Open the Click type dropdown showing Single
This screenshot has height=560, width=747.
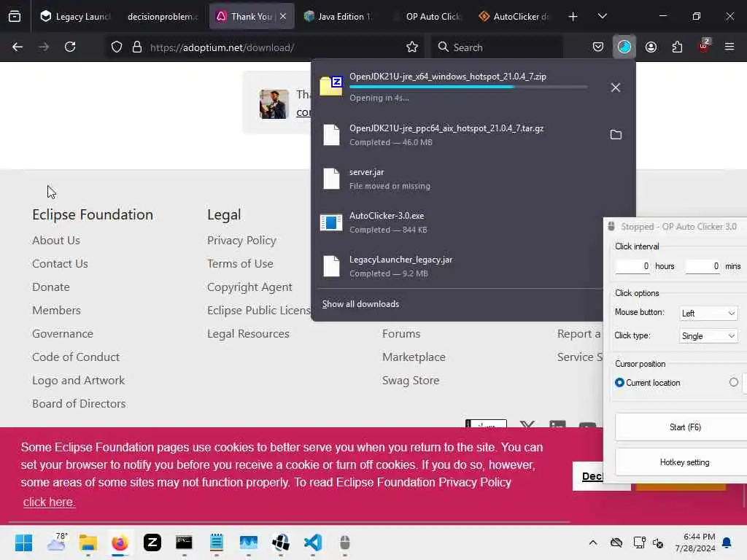click(708, 335)
